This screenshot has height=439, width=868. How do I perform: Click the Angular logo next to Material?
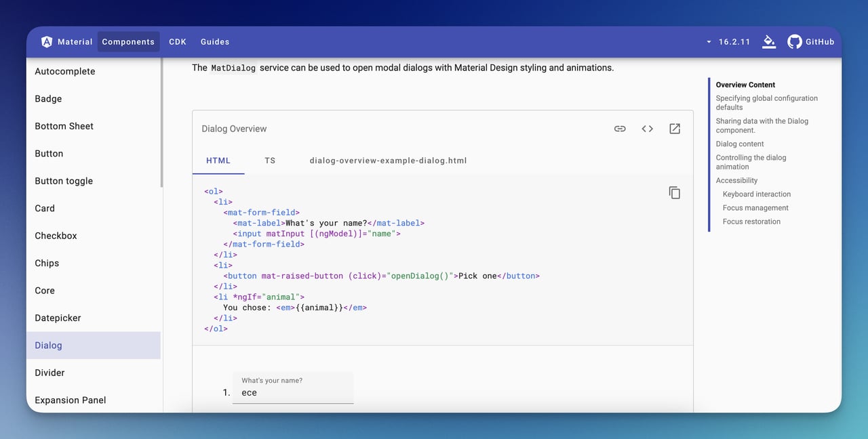point(46,41)
